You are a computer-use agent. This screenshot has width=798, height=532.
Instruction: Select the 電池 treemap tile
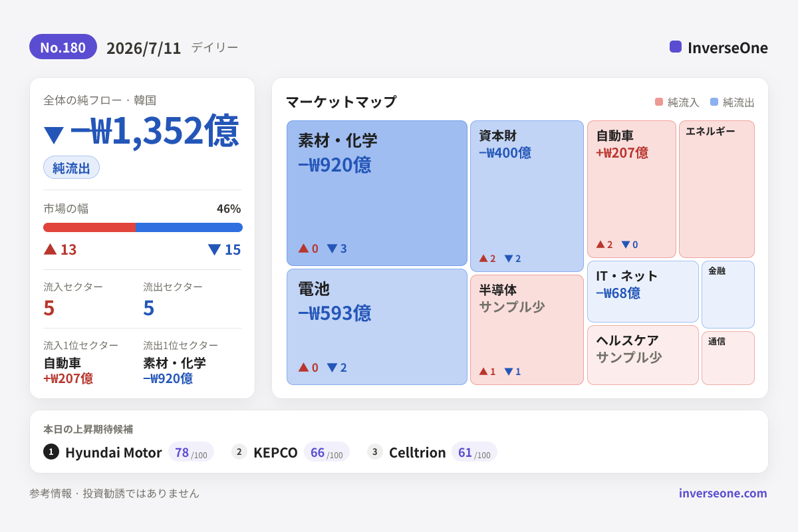pyautogui.click(x=377, y=327)
